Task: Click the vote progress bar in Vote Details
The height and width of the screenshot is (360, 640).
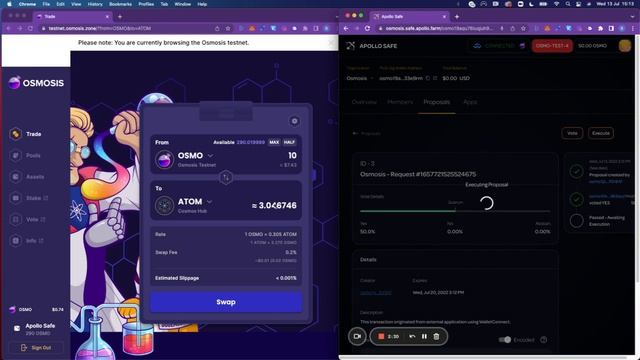Action: [455, 211]
